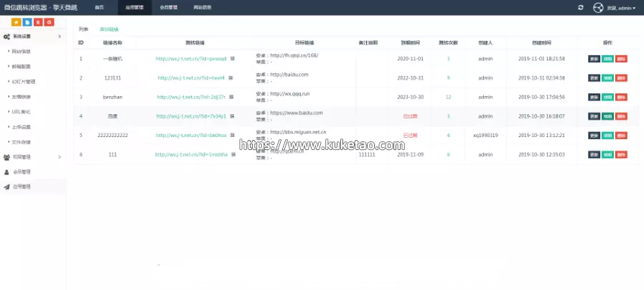Select 会员管理 in the top navigation
Image resolution: width=644 pixels, height=290 pixels.
(169, 7)
